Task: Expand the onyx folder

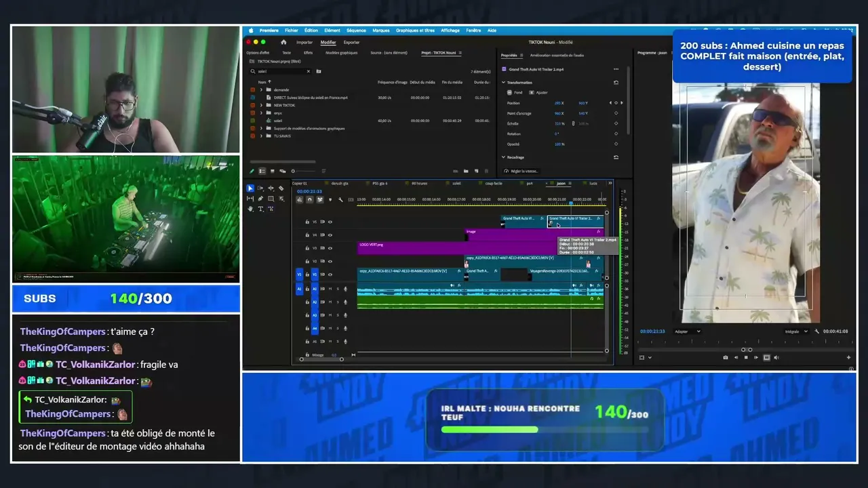Action: (x=261, y=113)
